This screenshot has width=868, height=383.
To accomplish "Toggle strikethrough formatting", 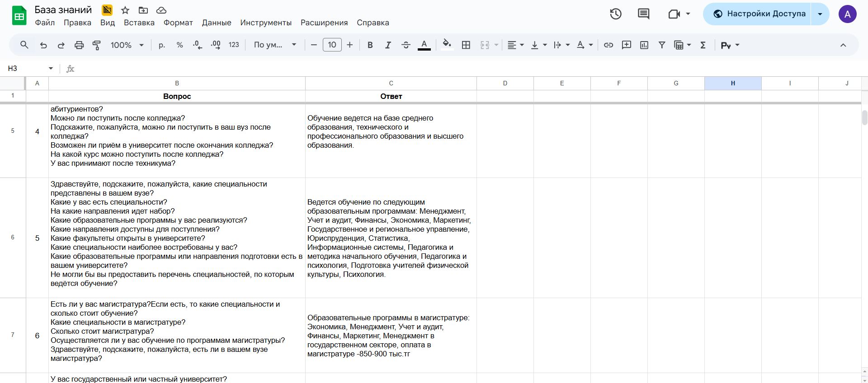I will 406,45.
